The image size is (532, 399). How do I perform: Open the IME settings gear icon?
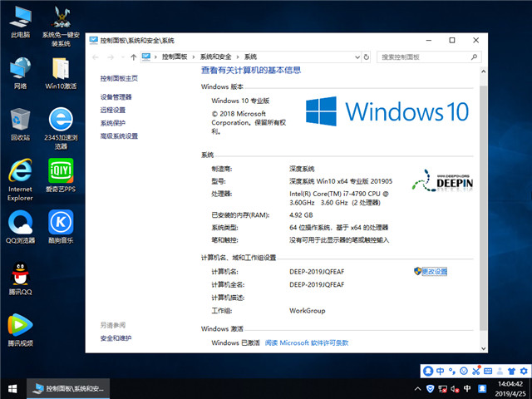(x=524, y=371)
